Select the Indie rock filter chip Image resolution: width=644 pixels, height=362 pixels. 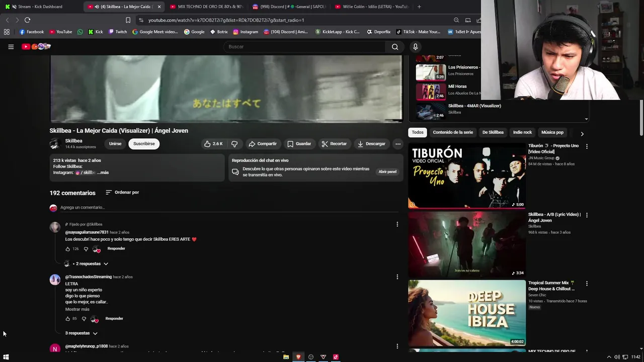coord(522,132)
